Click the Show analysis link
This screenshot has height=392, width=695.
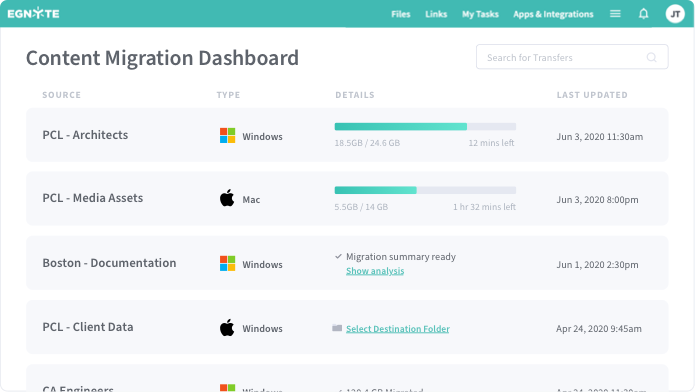click(x=375, y=271)
